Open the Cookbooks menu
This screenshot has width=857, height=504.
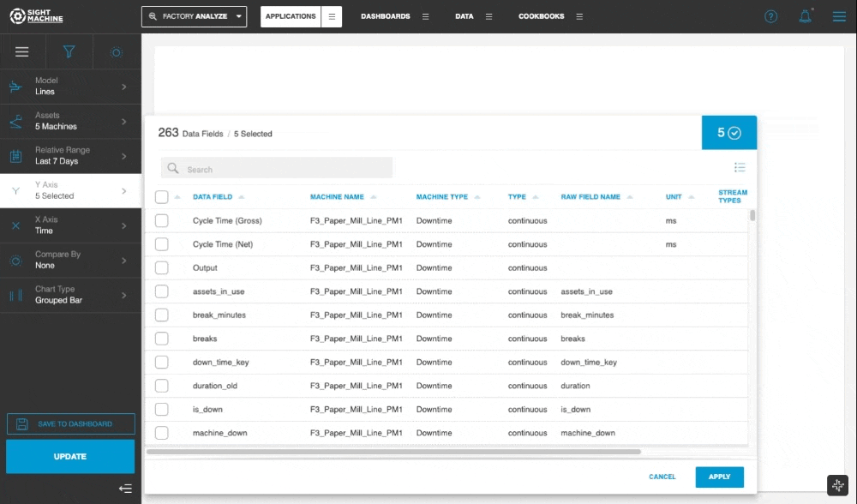coord(541,16)
